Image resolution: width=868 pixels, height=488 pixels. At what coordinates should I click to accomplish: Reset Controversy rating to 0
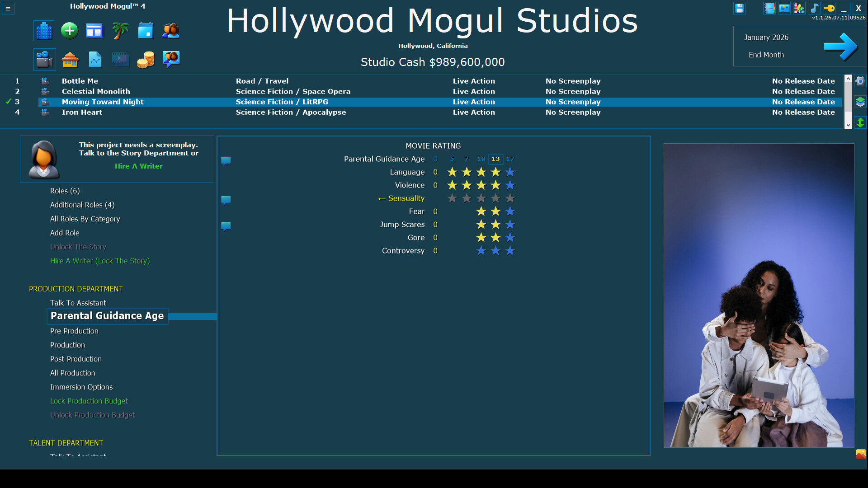[435, 250]
